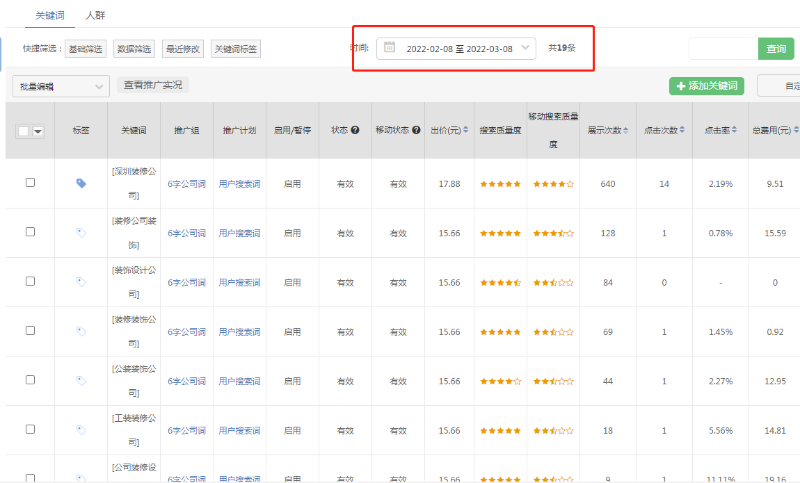The width and height of the screenshot is (800, 483).
Task: Click the tag icon for 深圳装修公司 row
Action: click(81, 183)
